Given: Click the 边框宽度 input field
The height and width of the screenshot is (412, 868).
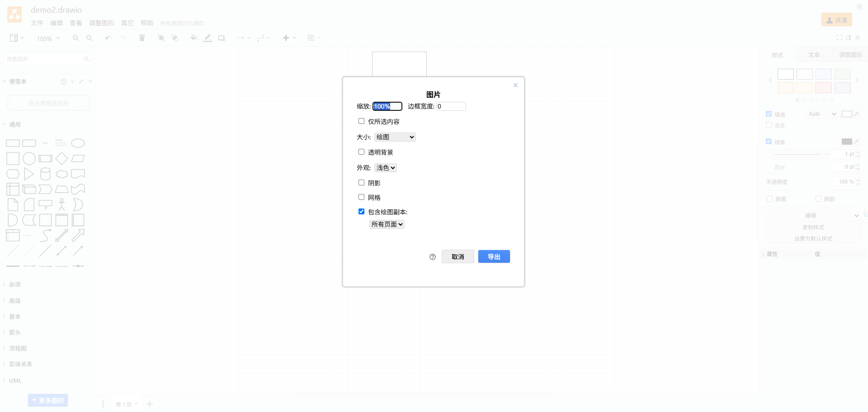Looking at the screenshot, I should (x=451, y=106).
